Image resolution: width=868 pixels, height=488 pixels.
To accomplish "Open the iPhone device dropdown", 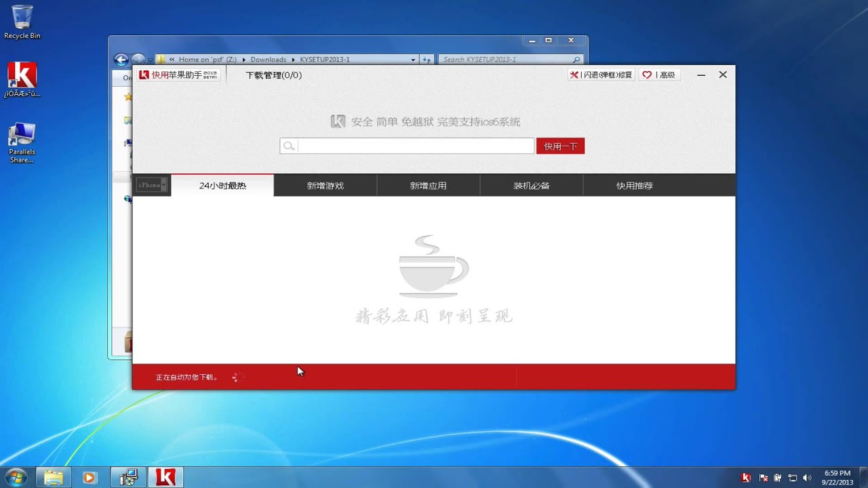I will click(x=152, y=185).
